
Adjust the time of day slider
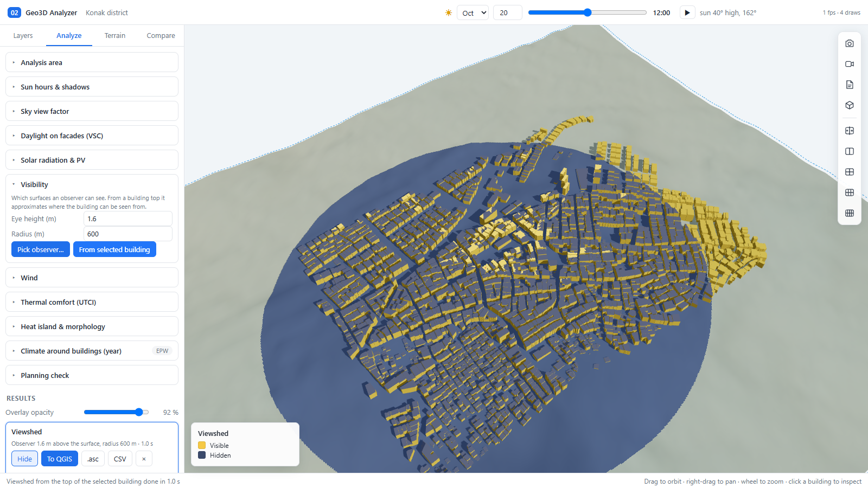[587, 12]
